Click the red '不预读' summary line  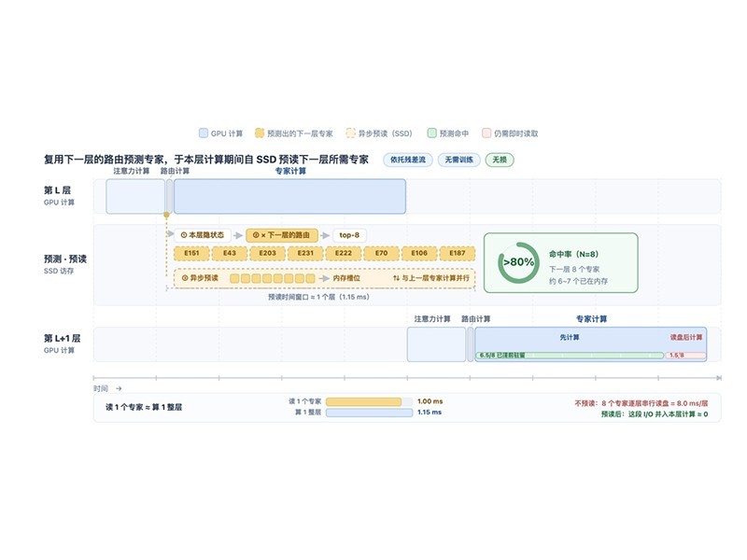tap(641, 403)
